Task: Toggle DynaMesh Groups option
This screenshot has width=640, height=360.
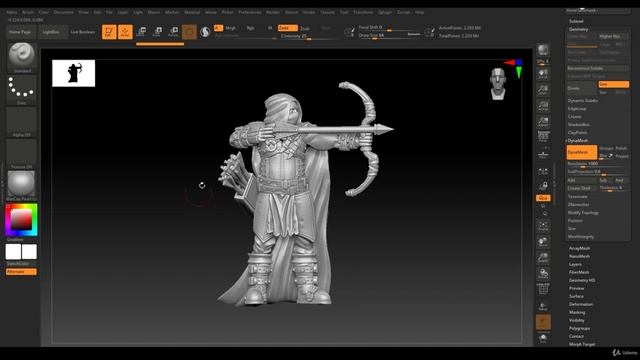Action: tap(606, 148)
